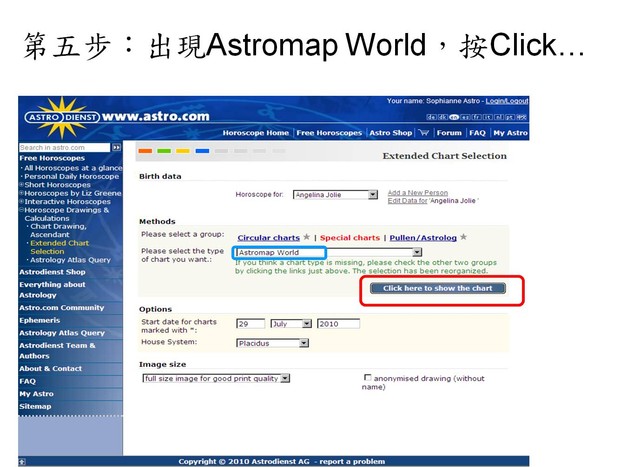This screenshot has height=467, width=640.
Task: Expand Interactive Horoscopes in sidebar
Action: tap(21, 201)
